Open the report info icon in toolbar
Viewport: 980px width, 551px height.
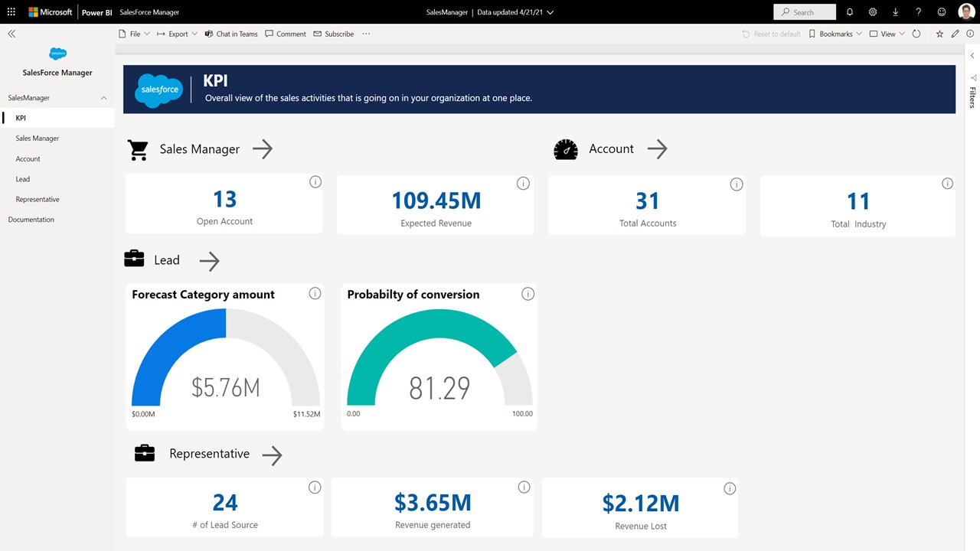[x=970, y=34]
